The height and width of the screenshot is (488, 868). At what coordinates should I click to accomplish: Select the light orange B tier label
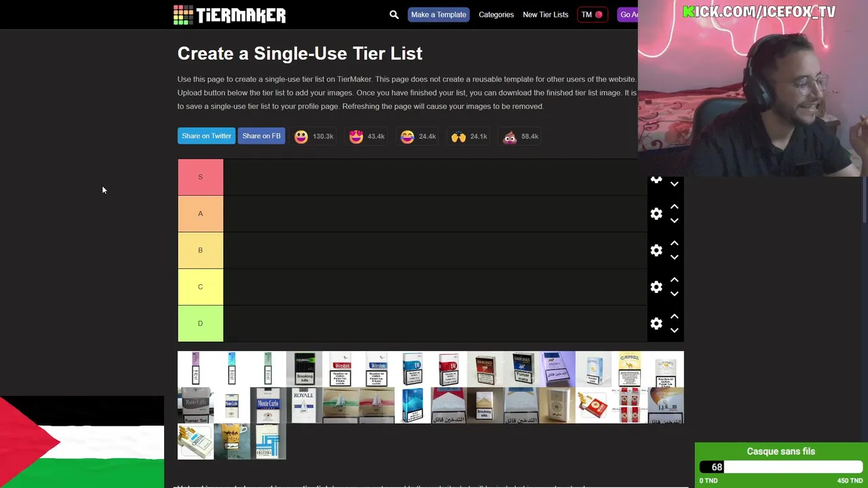(200, 250)
